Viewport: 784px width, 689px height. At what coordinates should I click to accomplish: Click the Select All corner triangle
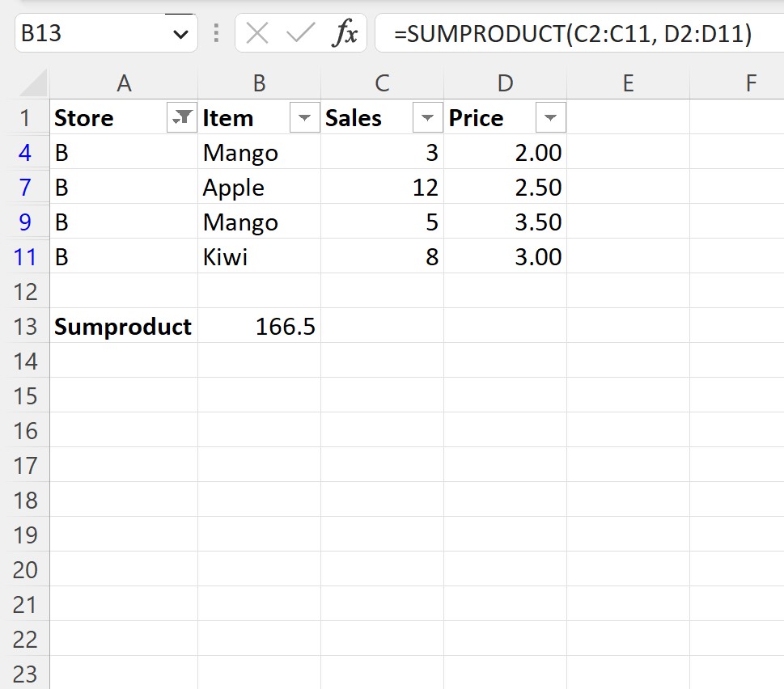33,83
